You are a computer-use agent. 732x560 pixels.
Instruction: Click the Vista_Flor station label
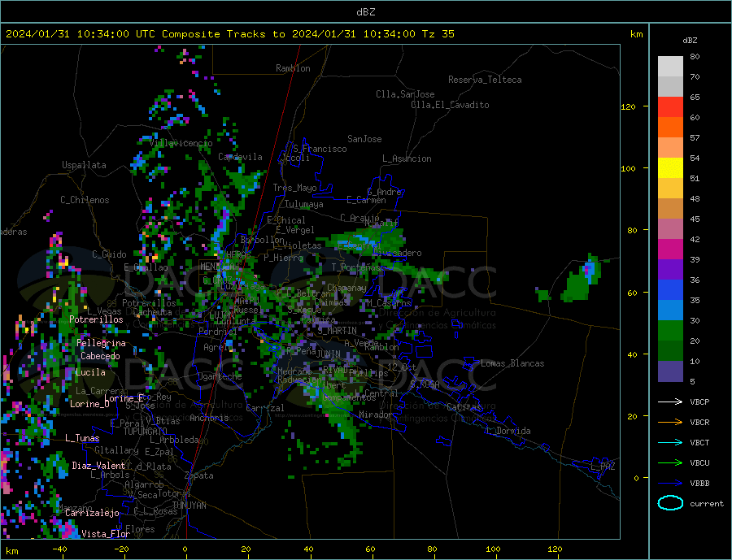(106, 534)
